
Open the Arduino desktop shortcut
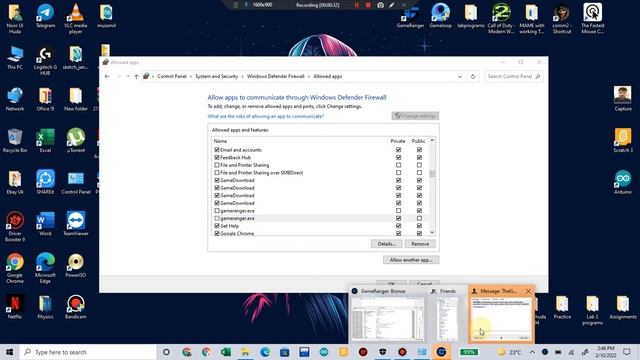point(623,182)
